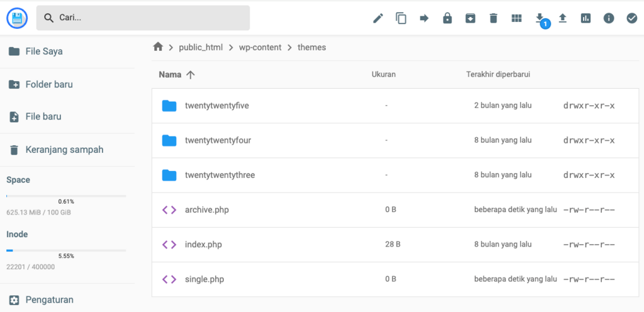The image size is (644, 312).
Task: Click the single.php code icon
Action: tap(169, 279)
